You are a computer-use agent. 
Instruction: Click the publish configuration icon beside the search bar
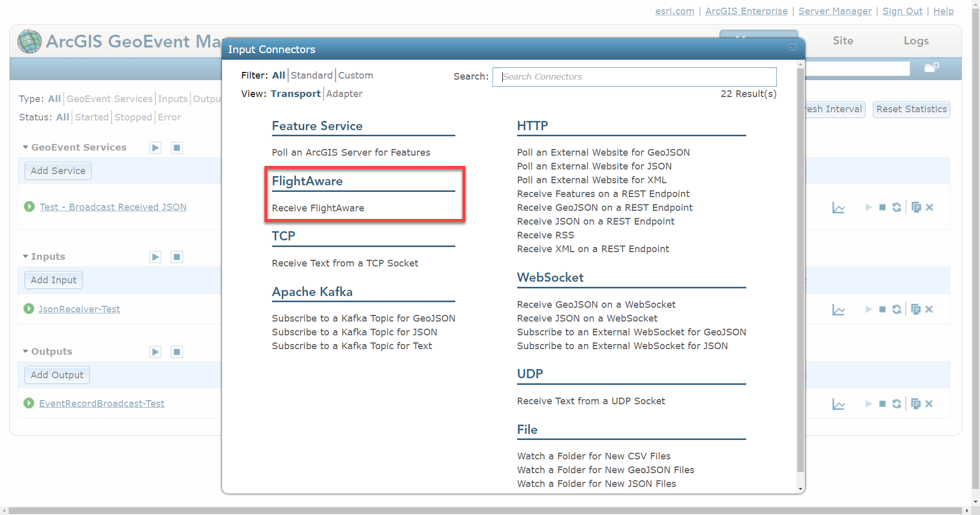931,67
